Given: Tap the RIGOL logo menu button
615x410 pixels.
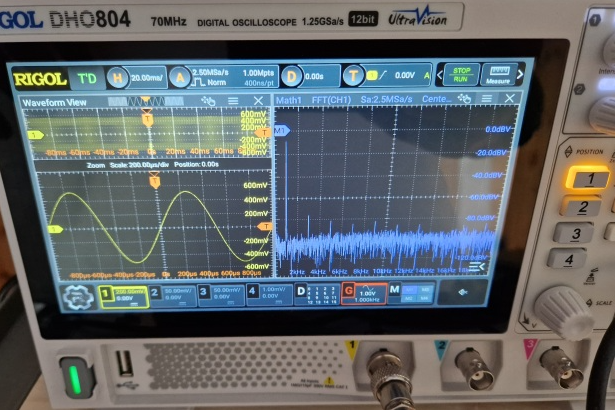Looking at the screenshot, I should click(x=40, y=79).
